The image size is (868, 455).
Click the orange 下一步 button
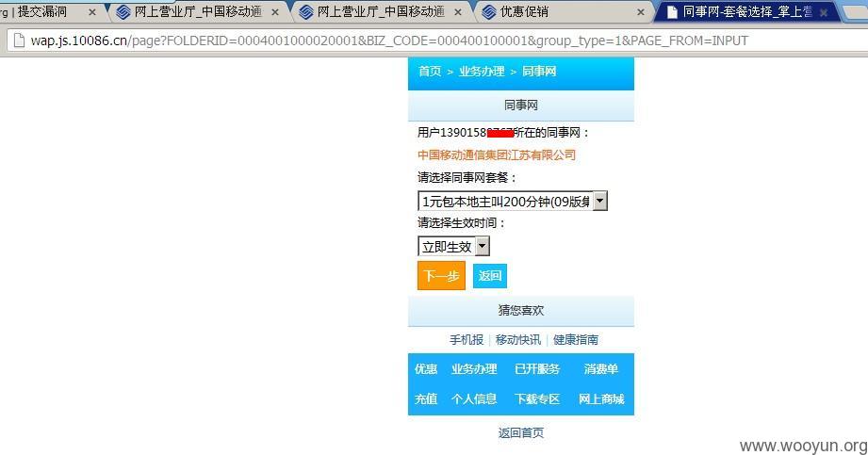pyautogui.click(x=441, y=276)
